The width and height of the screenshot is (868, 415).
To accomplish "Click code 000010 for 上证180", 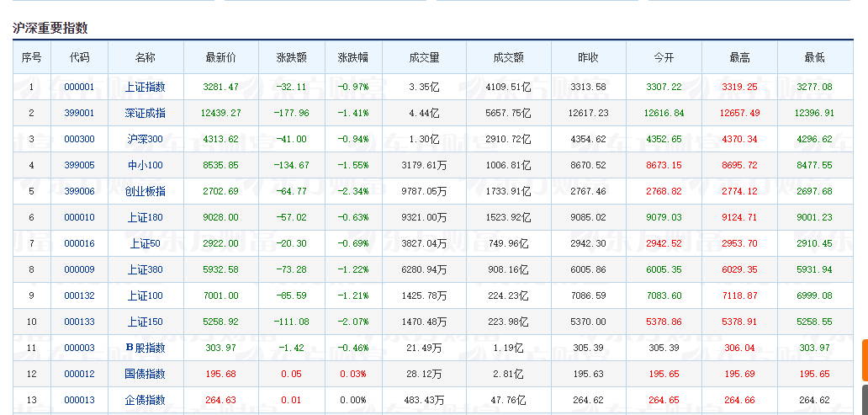I will (x=79, y=217).
